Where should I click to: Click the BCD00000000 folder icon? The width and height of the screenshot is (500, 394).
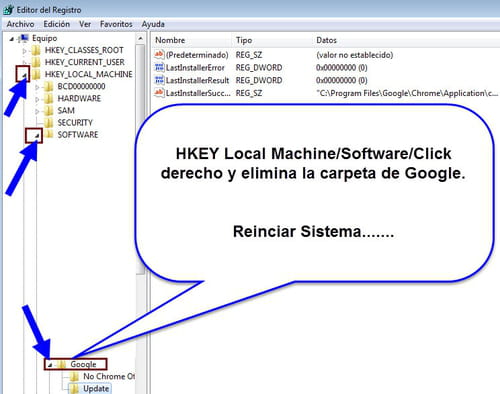pyautogui.click(x=49, y=86)
